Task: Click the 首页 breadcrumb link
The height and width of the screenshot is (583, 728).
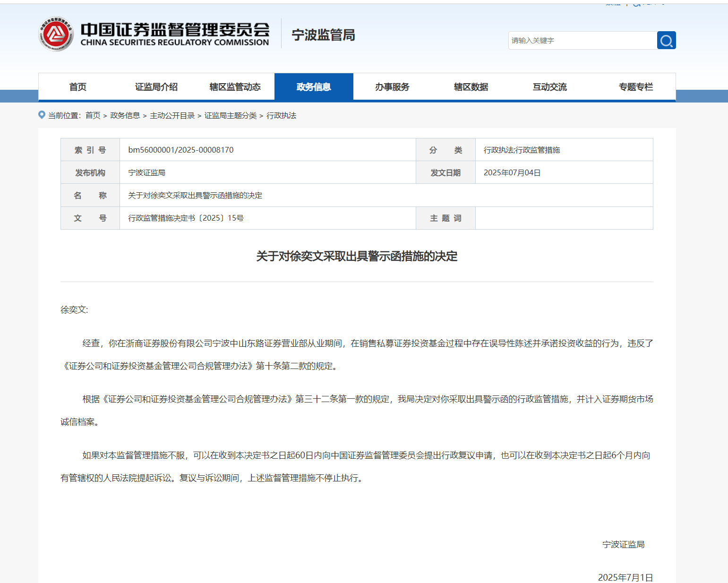Action: [x=93, y=115]
